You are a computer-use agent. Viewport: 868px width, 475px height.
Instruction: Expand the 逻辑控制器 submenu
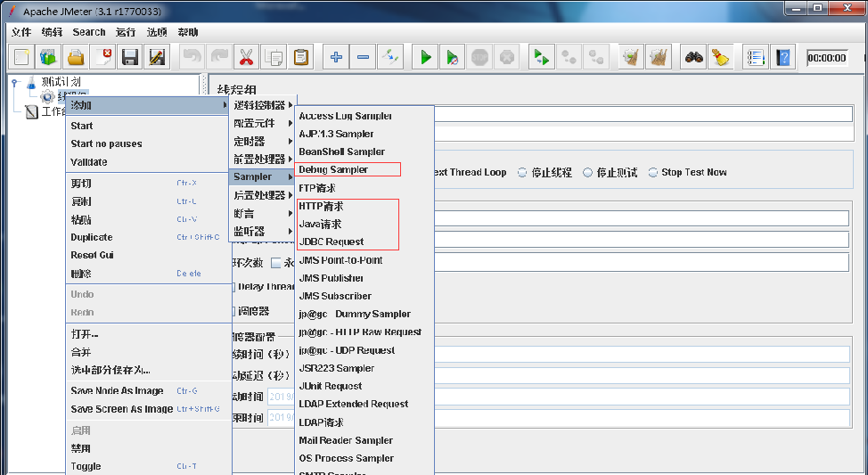pyautogui.click(x=262, y=105)
